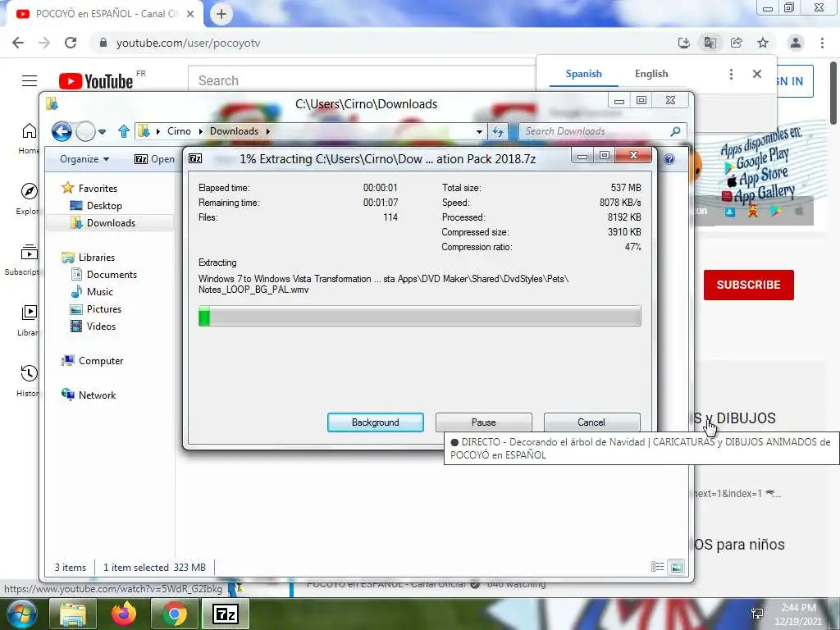Image resolution: width=840 pixels, height=630 pixels.
Task: Pause the 7-Zip extraction
Action: pyautogui.click(x=483, y=422)
